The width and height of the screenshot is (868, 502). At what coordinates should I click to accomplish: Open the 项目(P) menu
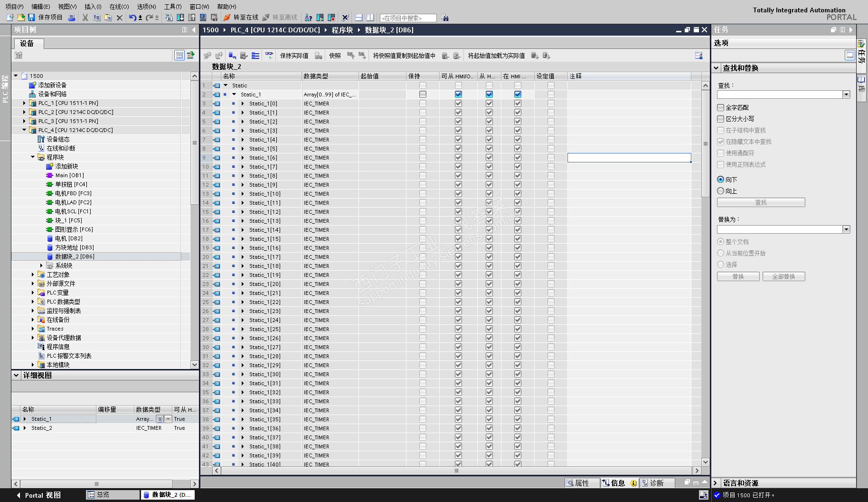coord(14,7)
